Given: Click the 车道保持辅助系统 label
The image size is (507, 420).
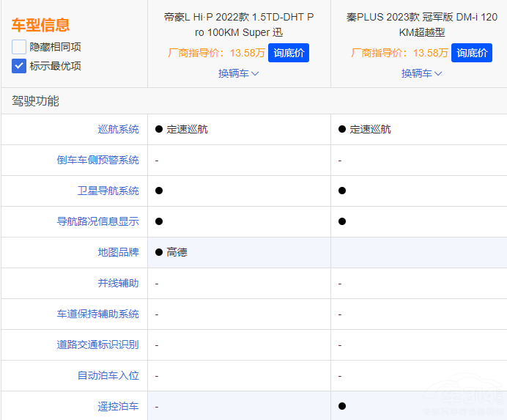Looking at the screenshot, I should 97,314.
